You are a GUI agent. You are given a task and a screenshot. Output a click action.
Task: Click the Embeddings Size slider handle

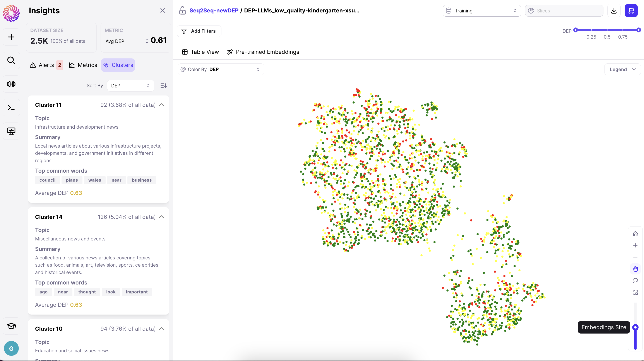[635, 327]
